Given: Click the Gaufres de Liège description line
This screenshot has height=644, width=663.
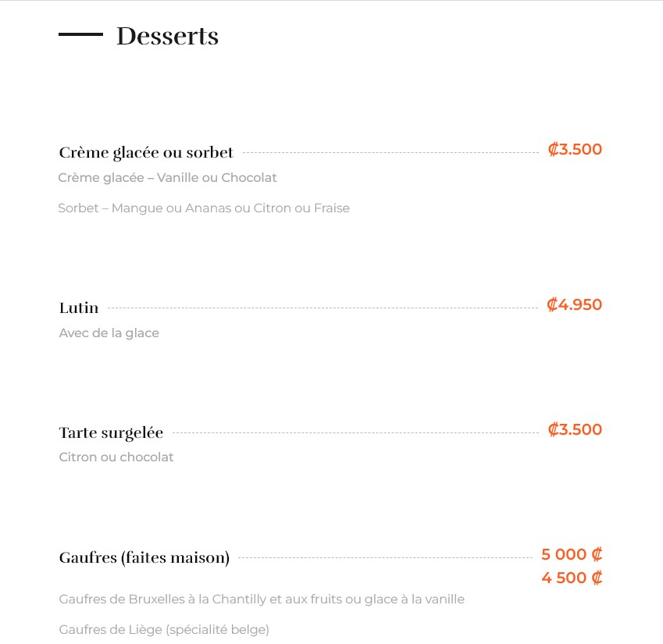Looking at the screenshot, I should (x=164, y=630).
